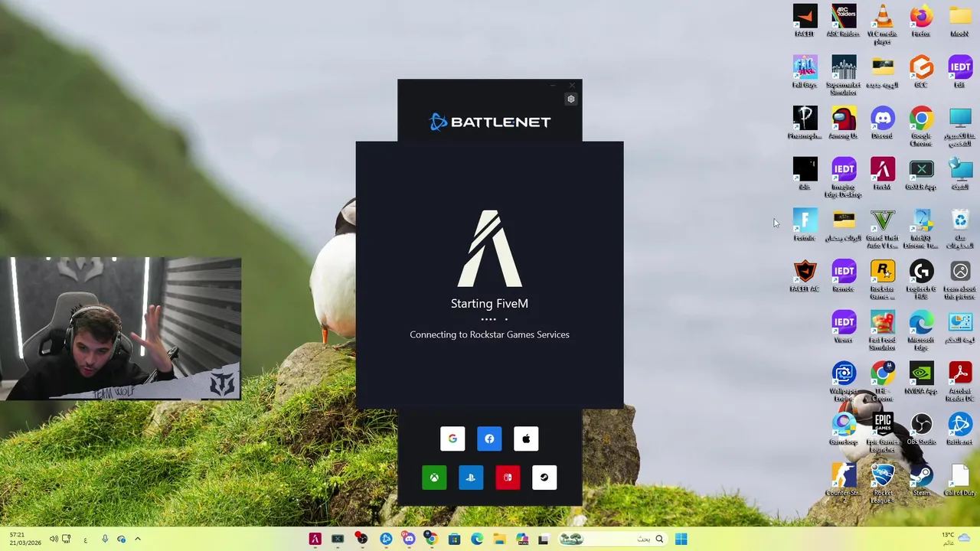Expand hidden system tray icons chevron
The height and width of the screenshot is (551, 980).
click(138, 539)
